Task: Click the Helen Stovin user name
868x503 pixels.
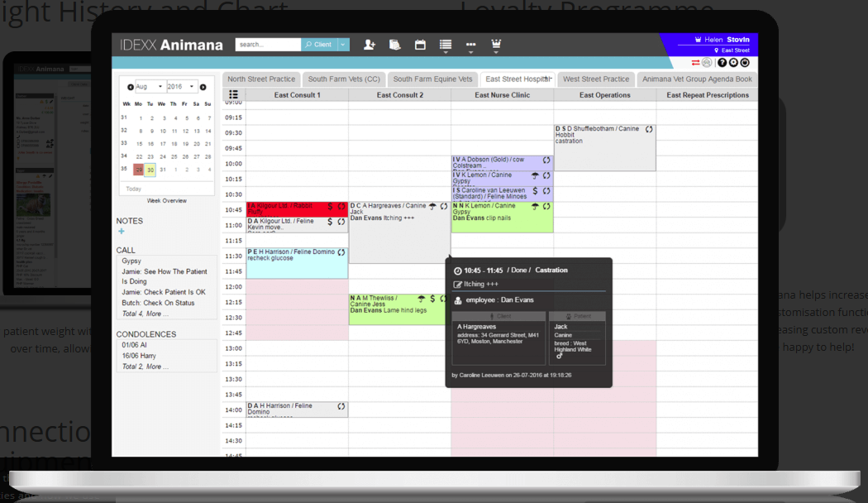Action: [x=727, y=40]
